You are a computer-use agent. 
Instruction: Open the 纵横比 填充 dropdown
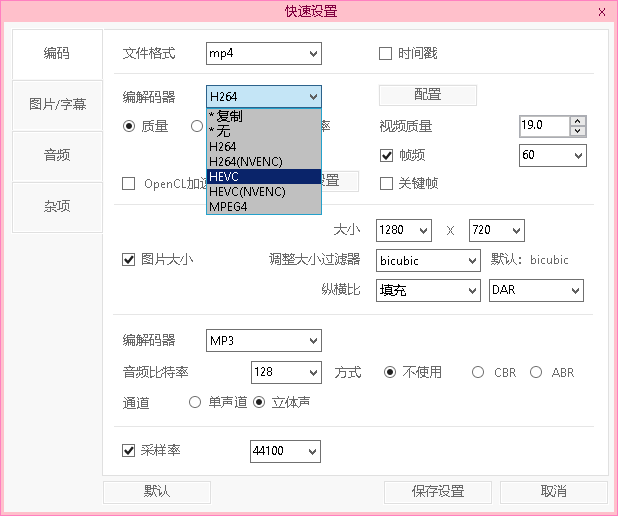(428, 291)
